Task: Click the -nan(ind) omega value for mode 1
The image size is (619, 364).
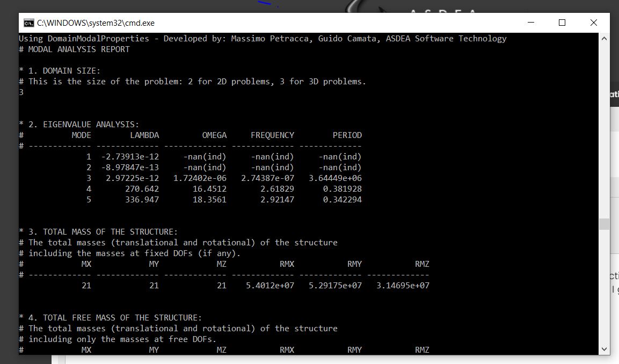Action: [205, 157]
